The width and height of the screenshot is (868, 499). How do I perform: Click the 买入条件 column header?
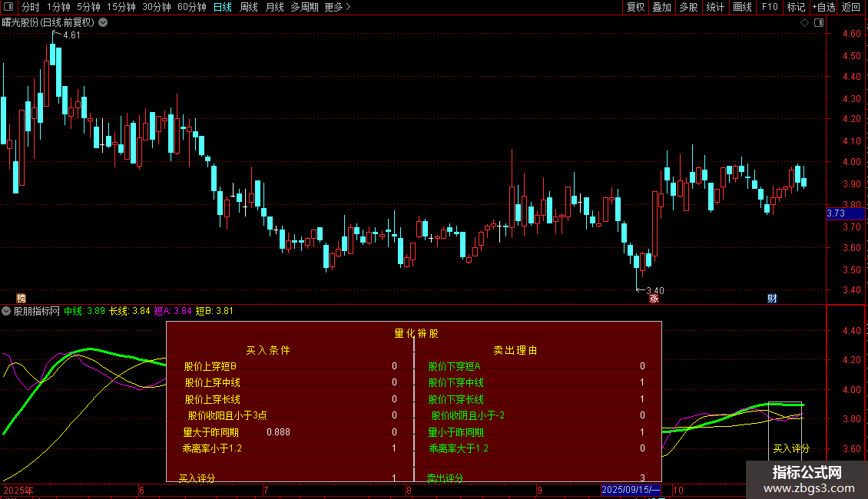click(x=268, y=350)
